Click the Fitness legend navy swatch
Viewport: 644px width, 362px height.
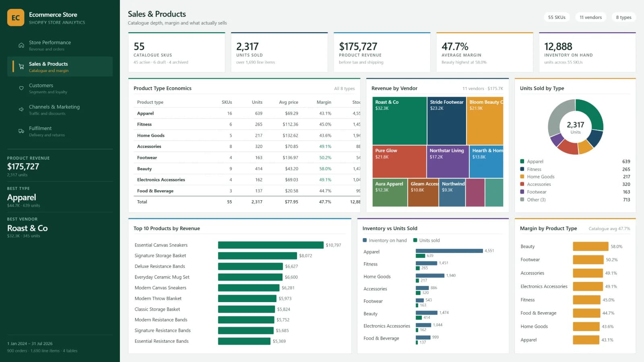coord(522,169)
